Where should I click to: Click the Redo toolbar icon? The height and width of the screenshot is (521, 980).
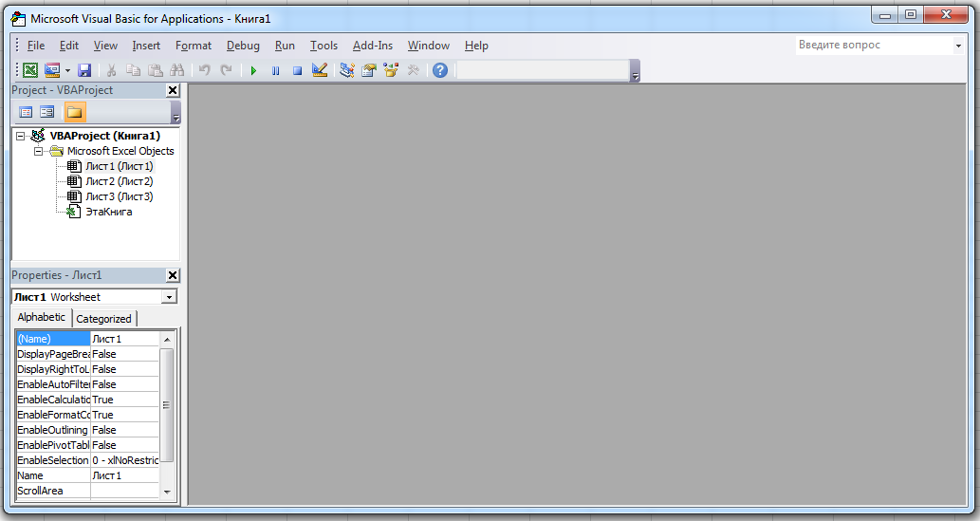coord(226,70)
